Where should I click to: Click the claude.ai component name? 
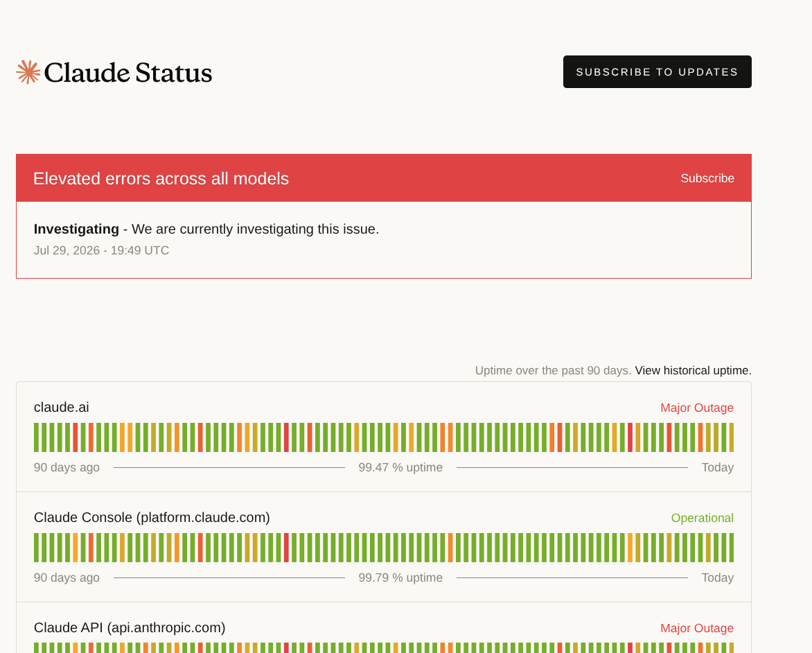(61, 408)
